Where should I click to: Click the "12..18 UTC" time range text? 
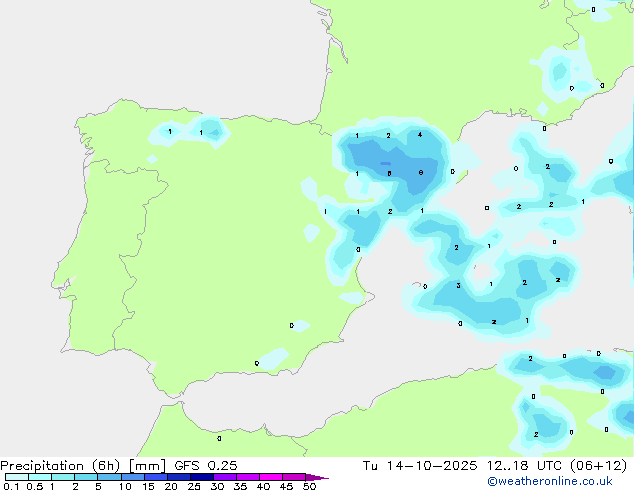[524, 466]
